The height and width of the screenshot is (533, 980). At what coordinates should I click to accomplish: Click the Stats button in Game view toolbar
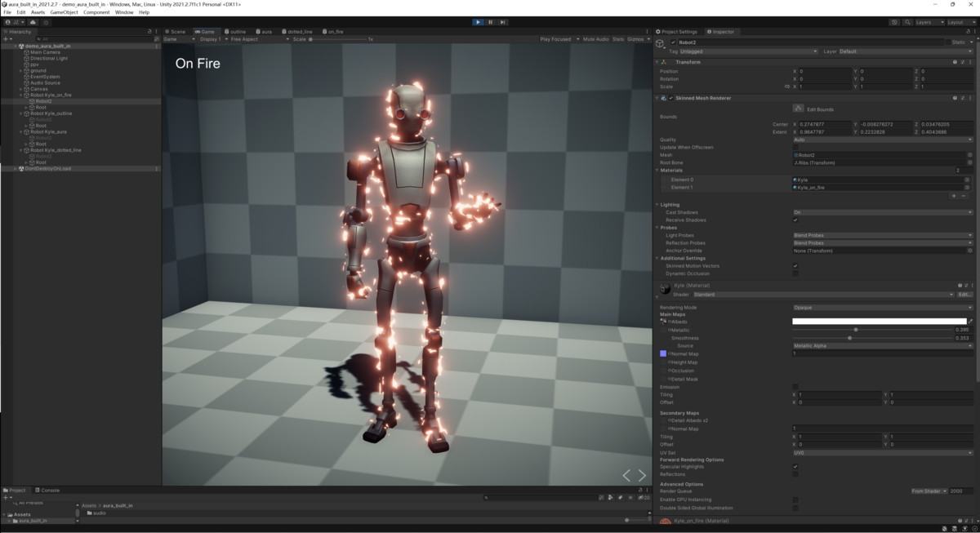pyautogui.click(x=620, y=38)
